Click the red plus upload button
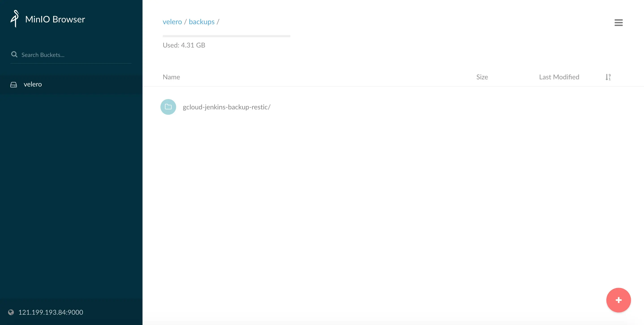This screenshot has width=644, height=325. (618, 300)
